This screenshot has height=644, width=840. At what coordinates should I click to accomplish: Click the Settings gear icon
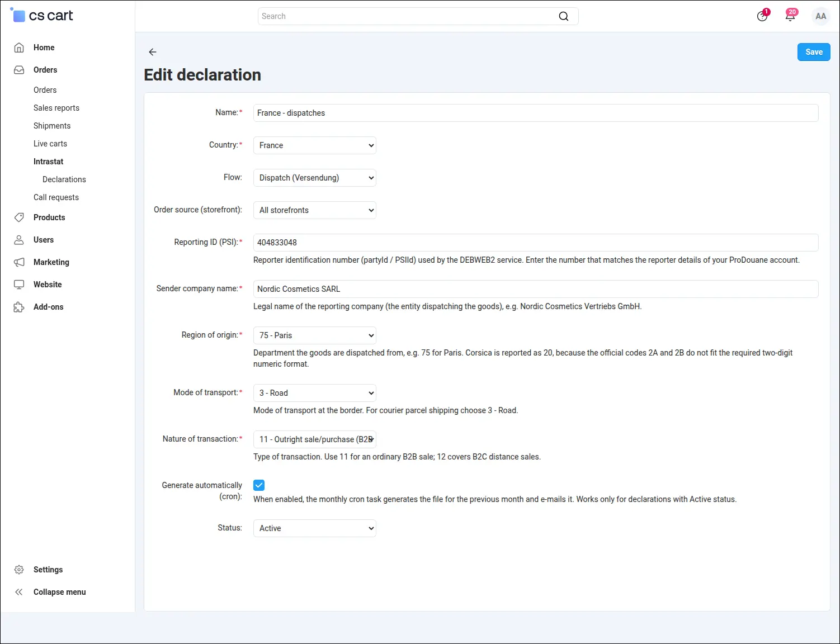[19, 570]
